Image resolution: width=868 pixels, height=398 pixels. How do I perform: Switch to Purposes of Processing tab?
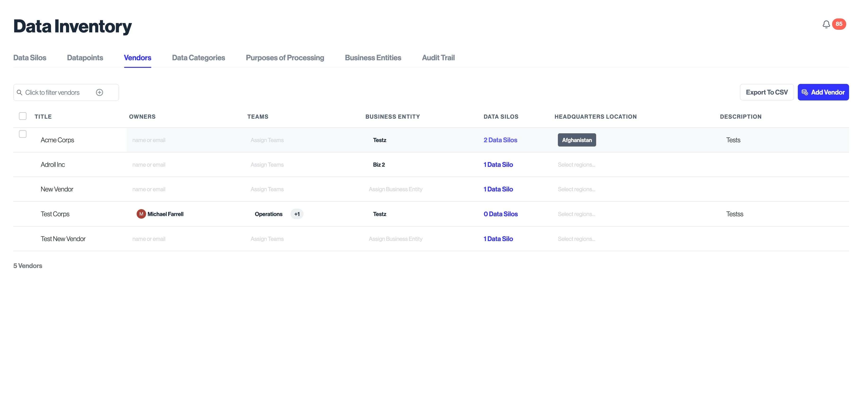[285, 58]
